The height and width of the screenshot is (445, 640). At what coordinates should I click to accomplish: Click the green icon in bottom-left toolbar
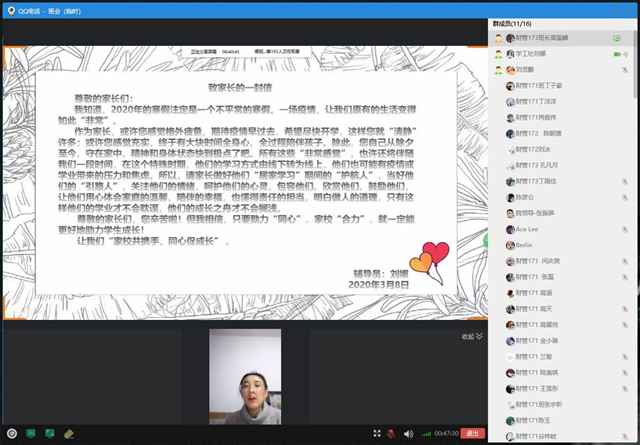coord(50,433)
